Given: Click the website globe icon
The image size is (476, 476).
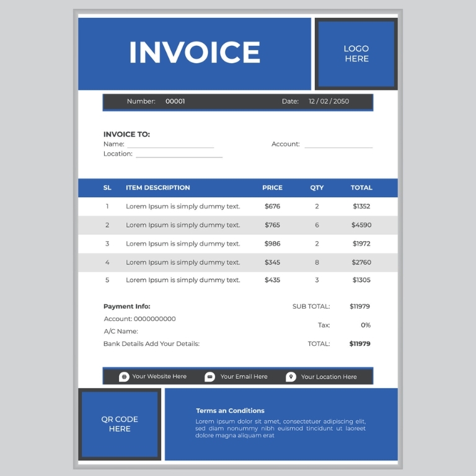Looking at the screenshot, I should pos(124,377).
